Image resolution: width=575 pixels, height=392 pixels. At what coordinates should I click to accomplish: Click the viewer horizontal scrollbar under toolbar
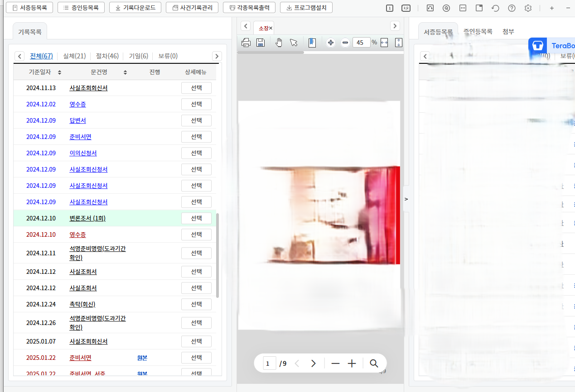coord(271,53)
